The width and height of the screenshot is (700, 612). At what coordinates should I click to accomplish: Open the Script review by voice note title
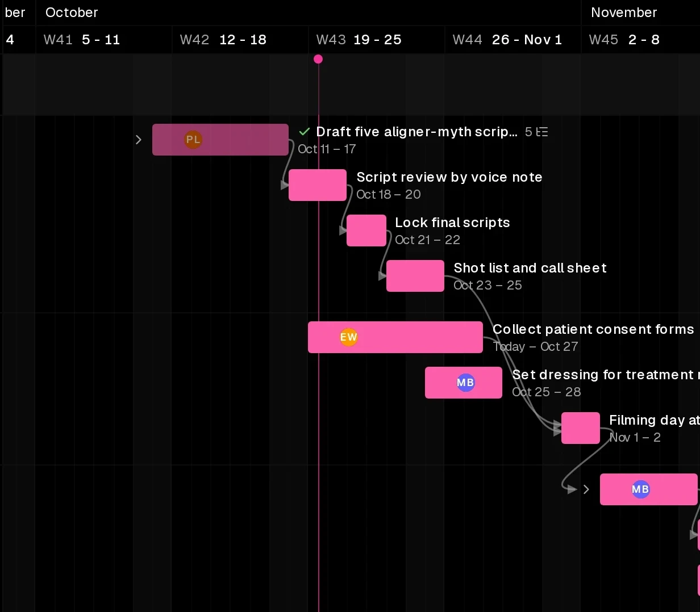(449, 177)
